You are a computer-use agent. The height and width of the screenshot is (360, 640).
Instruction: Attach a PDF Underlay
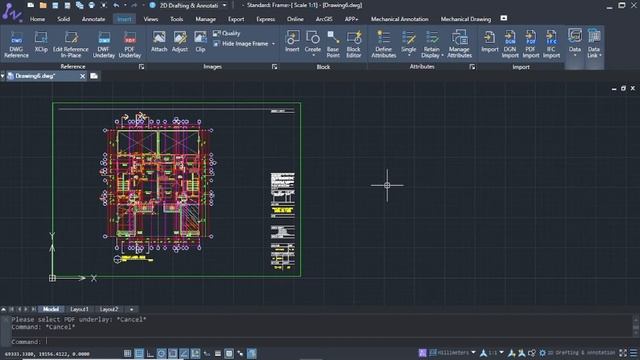pos(130,44)
